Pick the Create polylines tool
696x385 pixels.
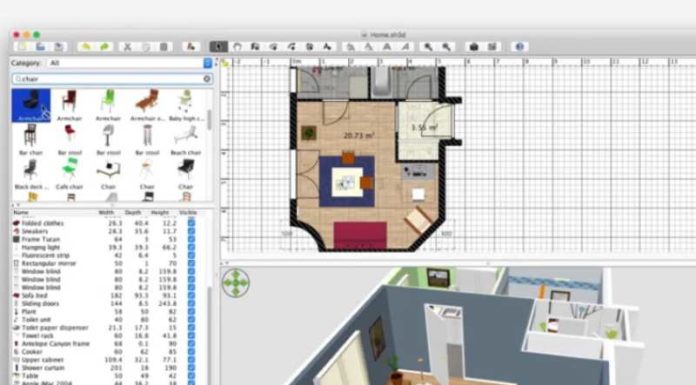click(292, 47)
